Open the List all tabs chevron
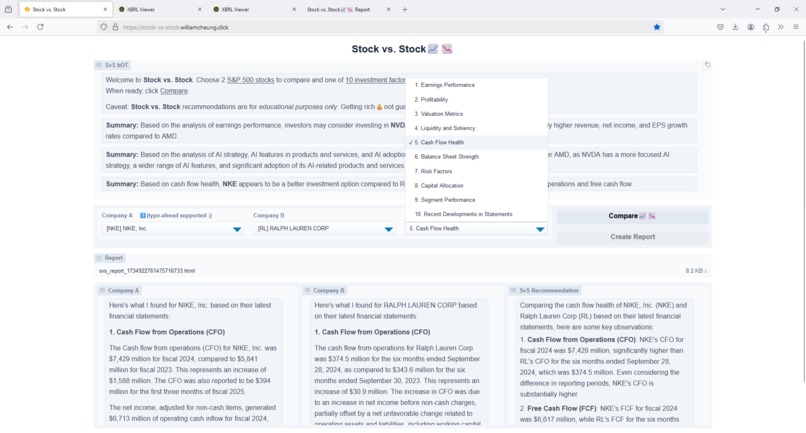The width and height of the screenshot is (806, 433). coord(723,9)
